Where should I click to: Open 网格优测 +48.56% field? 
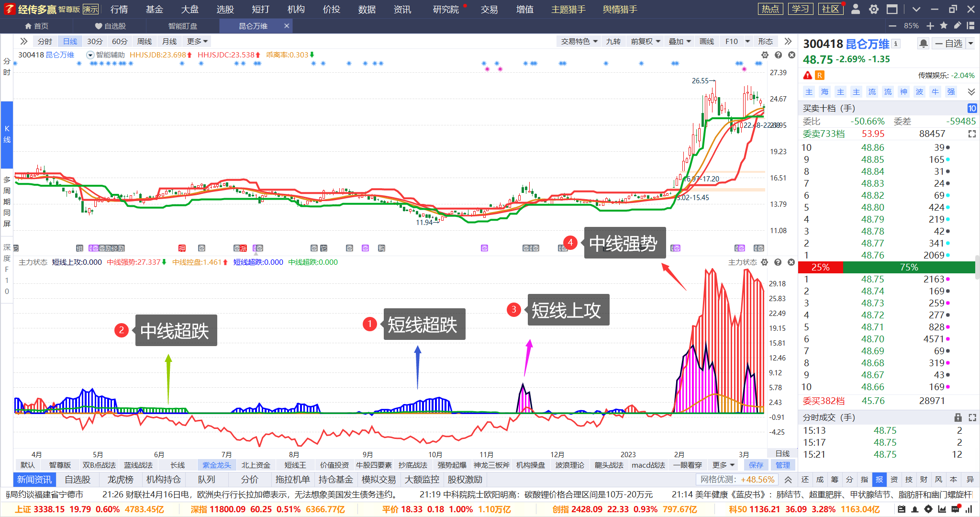[x=737, y=480]
